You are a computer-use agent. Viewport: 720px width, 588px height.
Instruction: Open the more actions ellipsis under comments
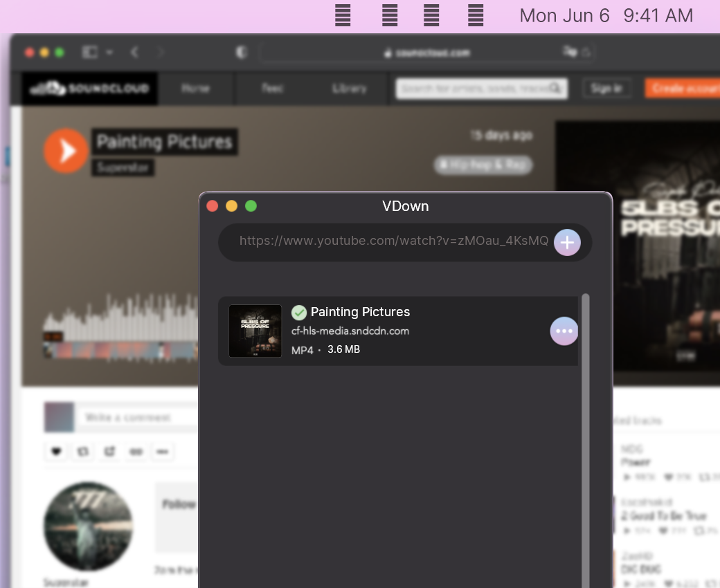[163, 452]
